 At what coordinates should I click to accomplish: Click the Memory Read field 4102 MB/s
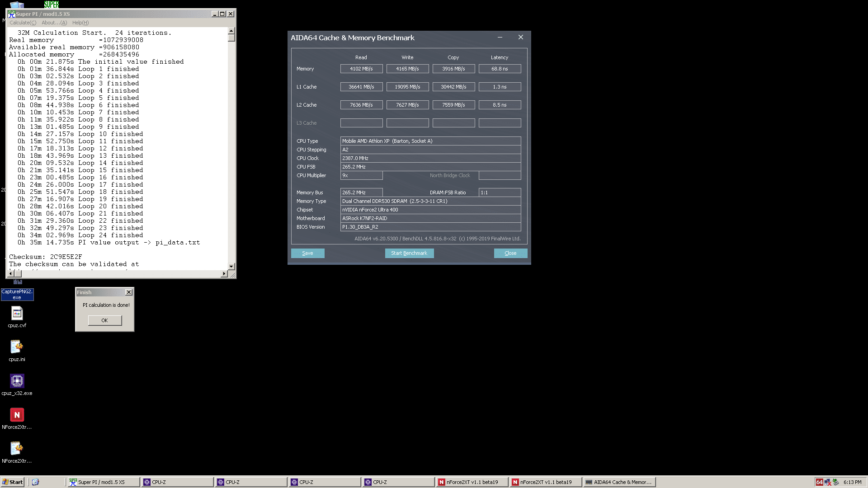[361, 69]
